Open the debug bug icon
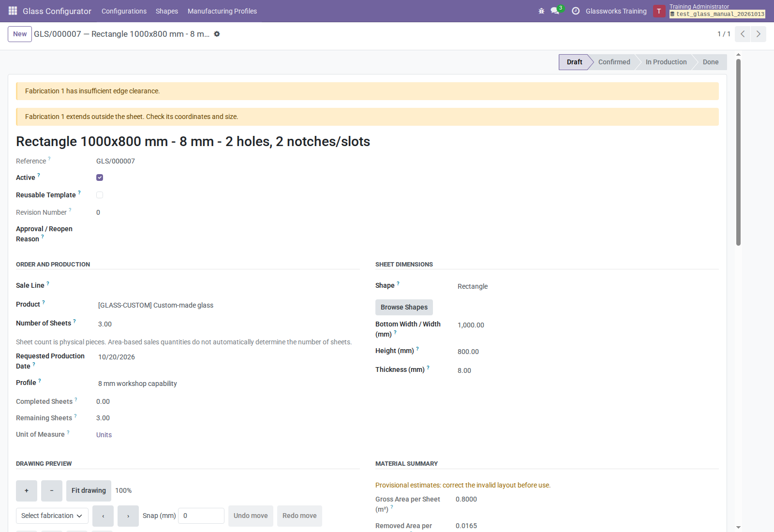 pyautogui.click(x=541, y=11)
